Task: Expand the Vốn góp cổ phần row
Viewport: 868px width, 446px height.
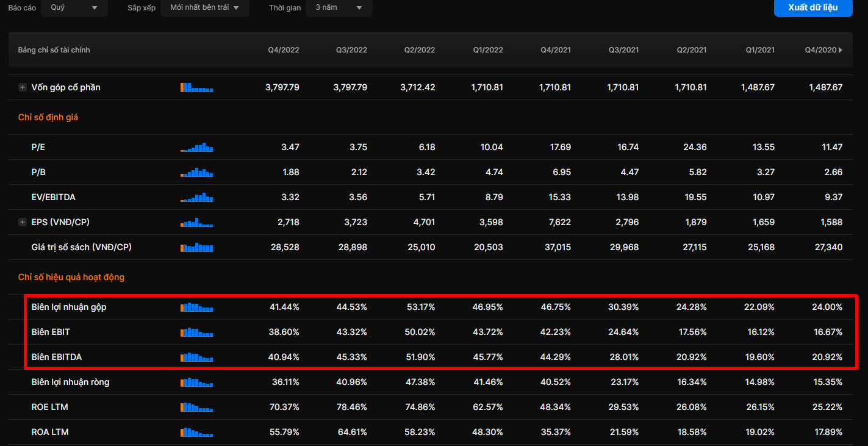Action: coord(23,87)
